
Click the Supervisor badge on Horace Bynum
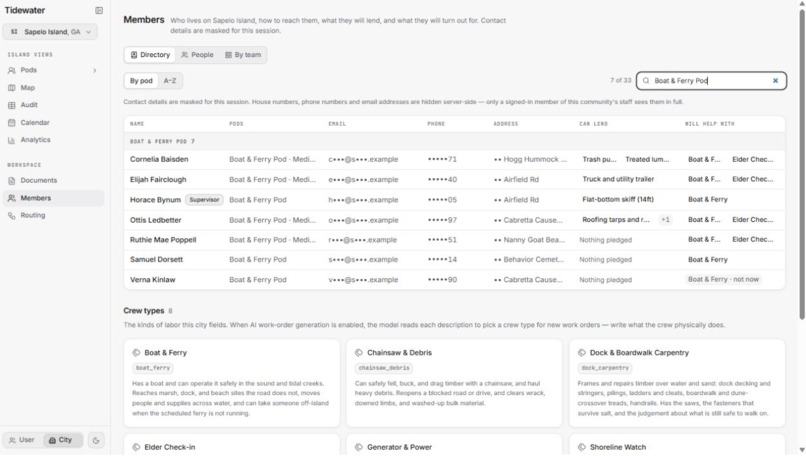pyautogui.click(x=204, y=200)
